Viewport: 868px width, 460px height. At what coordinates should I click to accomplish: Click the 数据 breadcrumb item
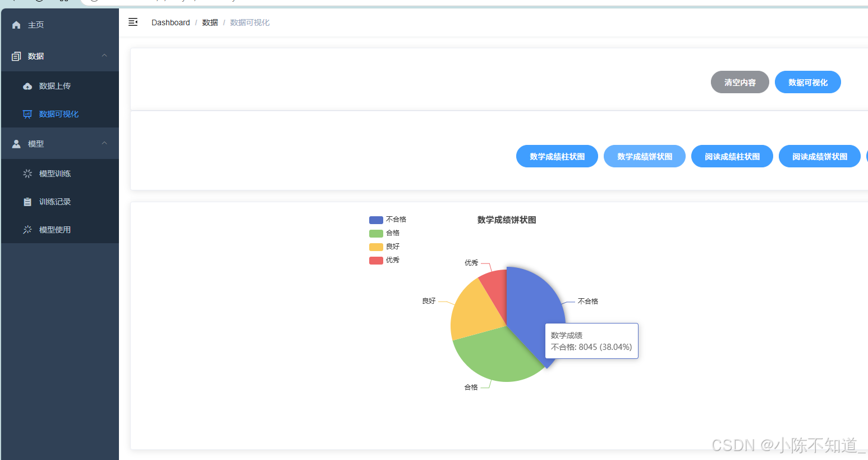point(210,22)
